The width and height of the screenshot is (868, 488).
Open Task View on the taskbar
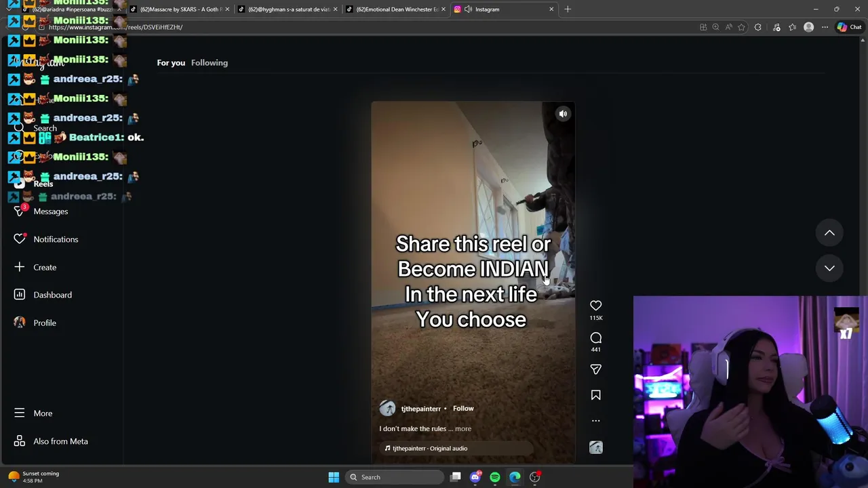pos(456,477)
